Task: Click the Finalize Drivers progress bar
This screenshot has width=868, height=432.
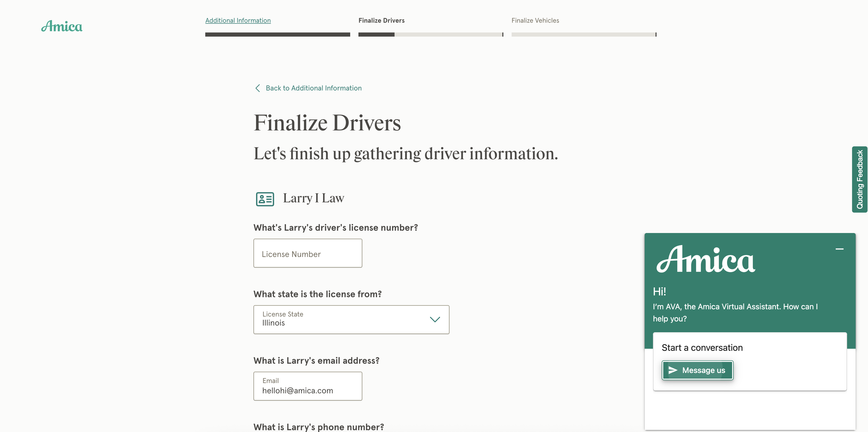Action: [430, 34]
